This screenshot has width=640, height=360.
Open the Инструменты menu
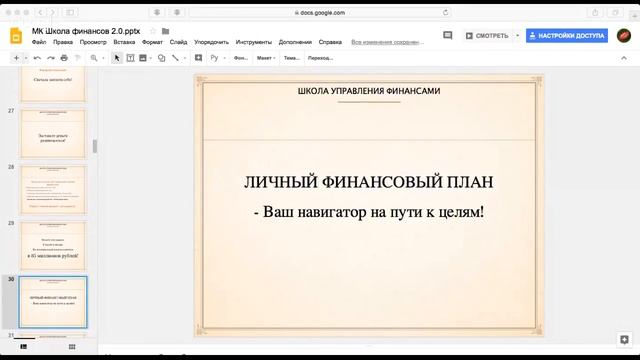(x=253, y=42)
